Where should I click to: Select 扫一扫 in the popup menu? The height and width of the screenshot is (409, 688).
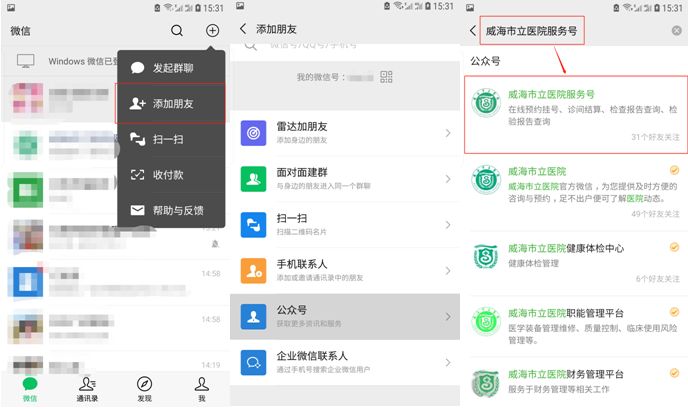(171, 139)
